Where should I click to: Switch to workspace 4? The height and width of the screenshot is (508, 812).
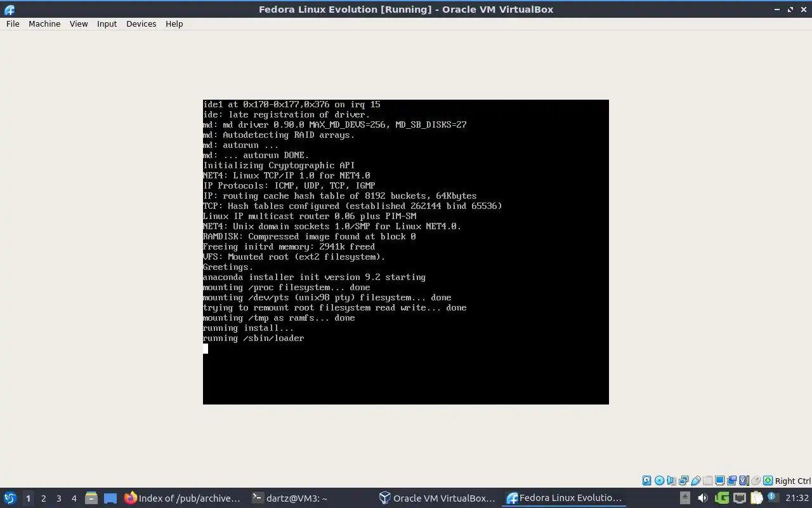tap(74, 498)
